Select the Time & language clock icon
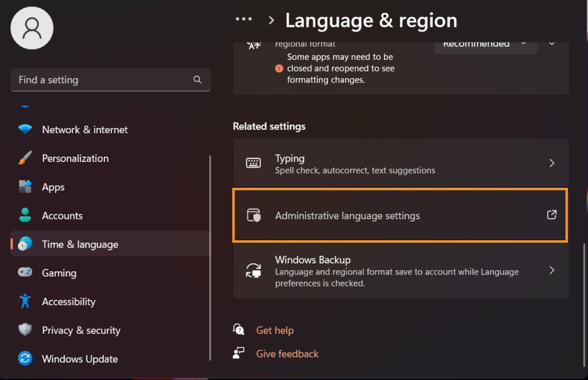The height and width of the screenshot is (380, 588). pos(24,244)
